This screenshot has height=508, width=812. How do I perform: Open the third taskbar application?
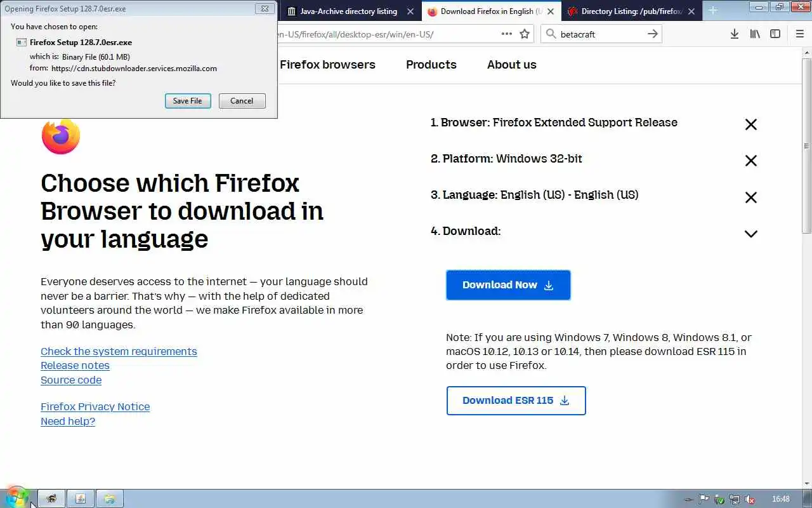pyautogui.click(x=110, y=498)
